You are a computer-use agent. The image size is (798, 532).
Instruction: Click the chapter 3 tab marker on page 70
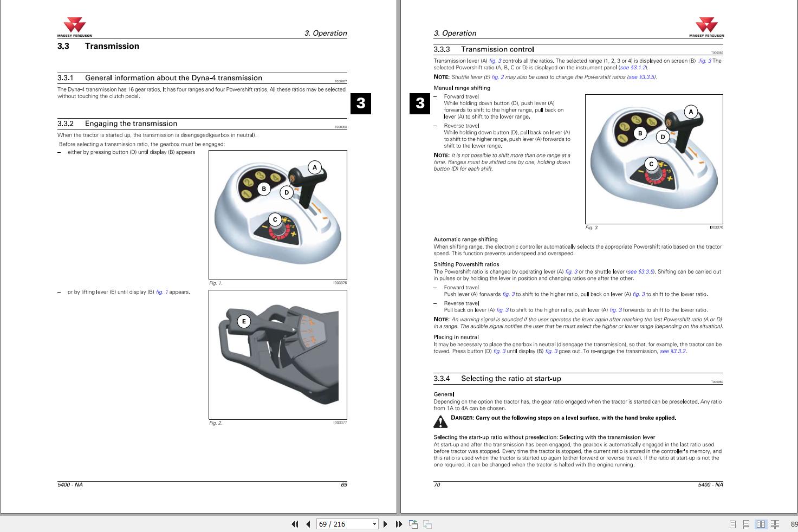(x=420, y=103)
